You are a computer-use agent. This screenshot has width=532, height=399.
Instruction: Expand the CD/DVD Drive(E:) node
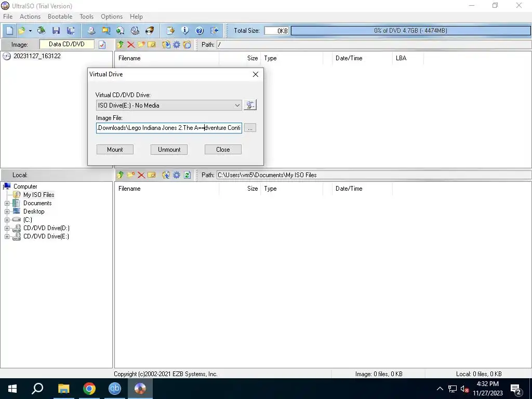pos(7,236)
